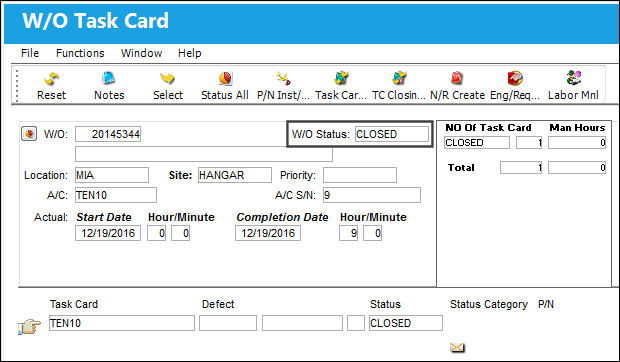620x362 pixels.
Task: Click the empty W/O description field
Action: click(204, 154)
